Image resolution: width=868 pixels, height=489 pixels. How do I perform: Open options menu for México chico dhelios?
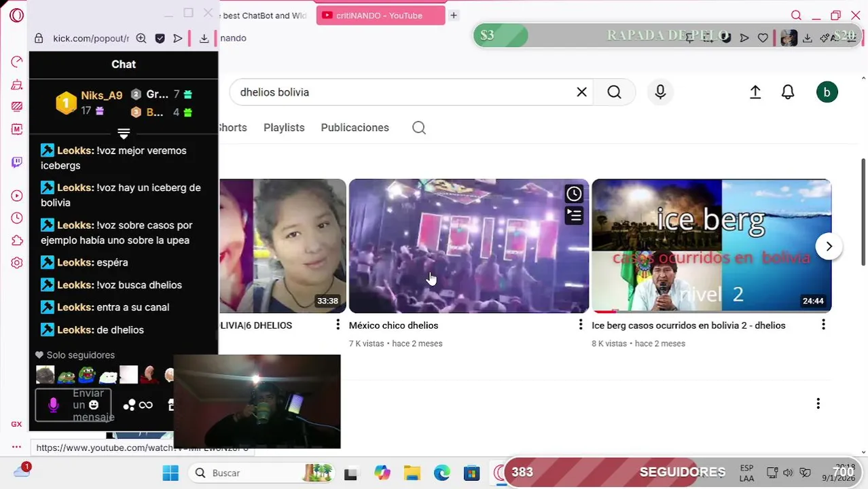pyautogui.click(x=580, y=325)
